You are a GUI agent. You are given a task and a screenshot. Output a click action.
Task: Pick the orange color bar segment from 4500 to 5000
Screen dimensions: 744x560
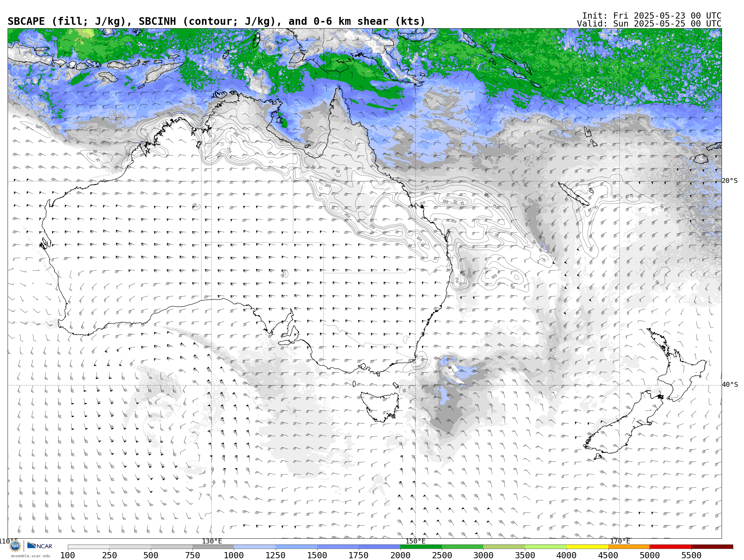pos(629,547)
